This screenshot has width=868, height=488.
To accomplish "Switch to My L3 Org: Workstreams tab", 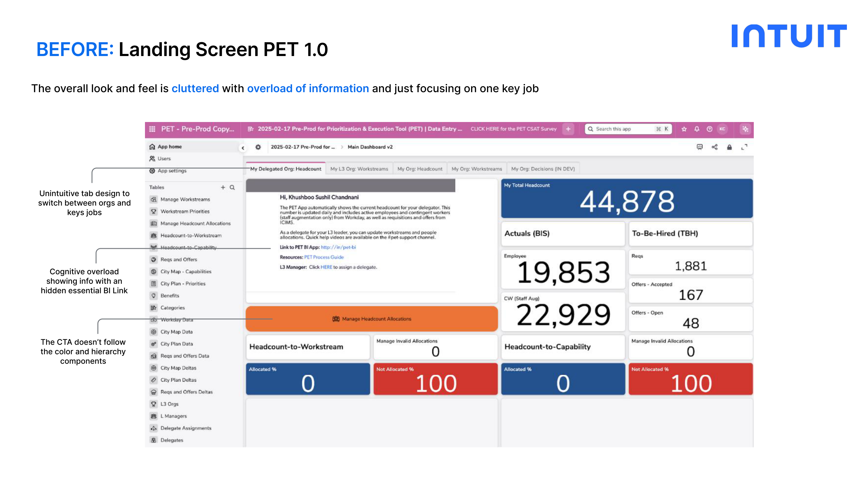I will (x=359, y=169).
